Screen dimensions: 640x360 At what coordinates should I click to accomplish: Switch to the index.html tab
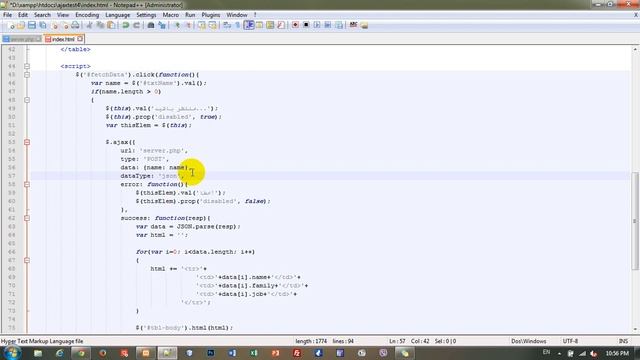click(64, 39)
